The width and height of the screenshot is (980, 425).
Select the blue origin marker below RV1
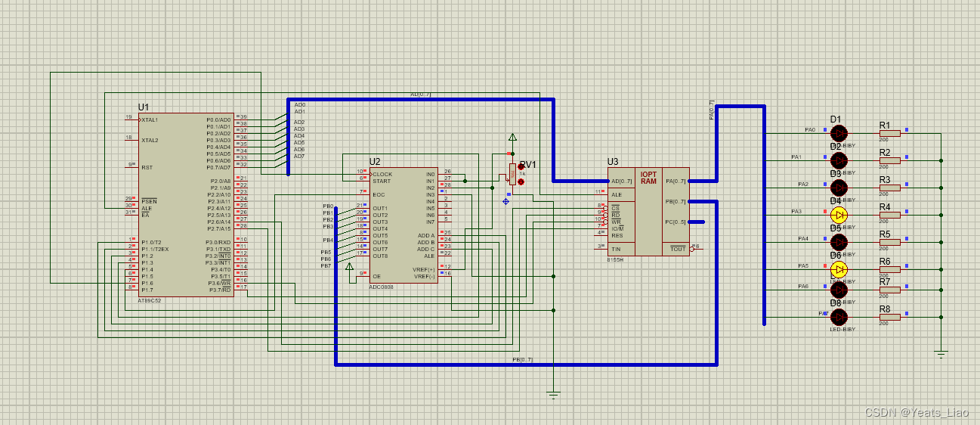[x=505, y=202]
